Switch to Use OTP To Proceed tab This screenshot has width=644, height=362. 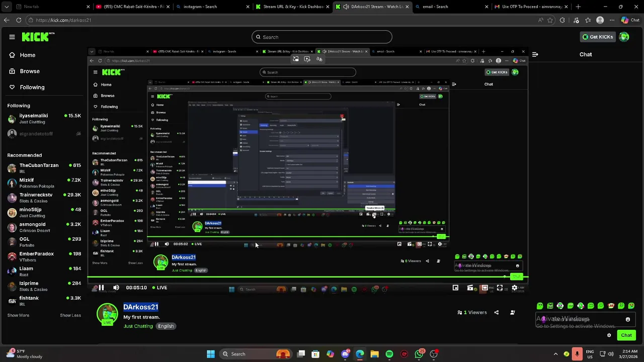pyautogui.click(x=531, y=7)
